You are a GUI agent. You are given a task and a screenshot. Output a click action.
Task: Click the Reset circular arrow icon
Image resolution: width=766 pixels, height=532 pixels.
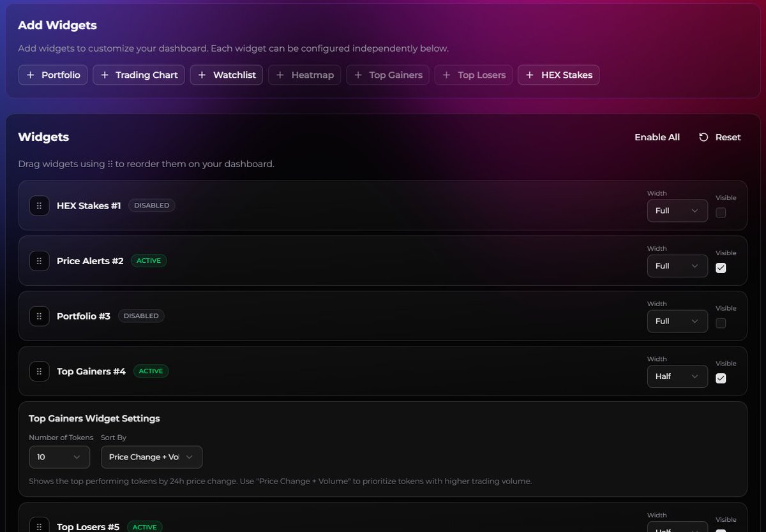(703, 137)
